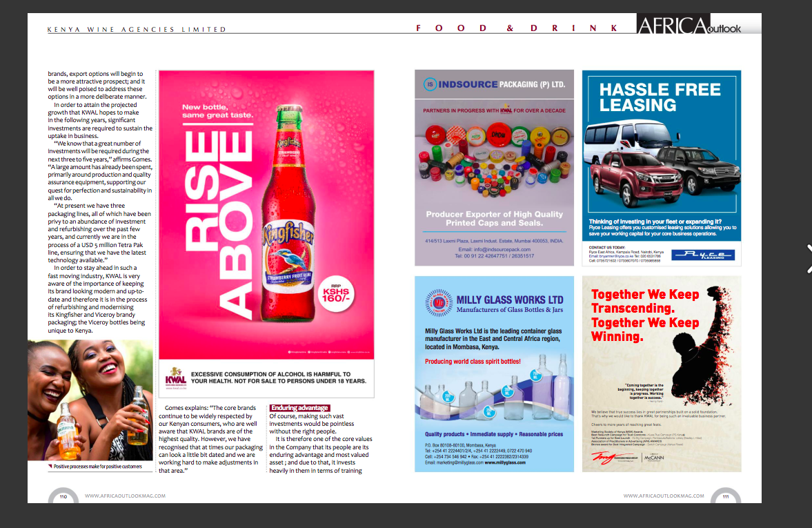
Task: Click the 'Enduring advantage' section heading
Action: [x=300, y=408]
